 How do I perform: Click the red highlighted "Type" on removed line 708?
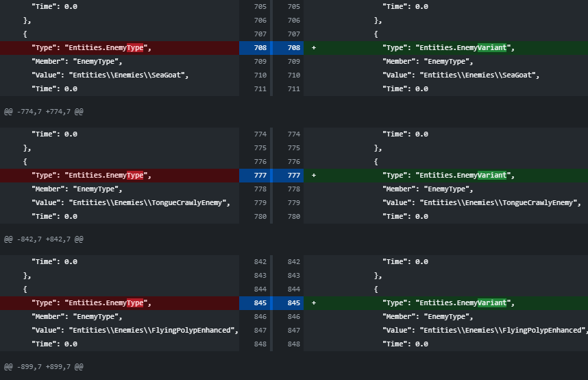tap(135, 48)
